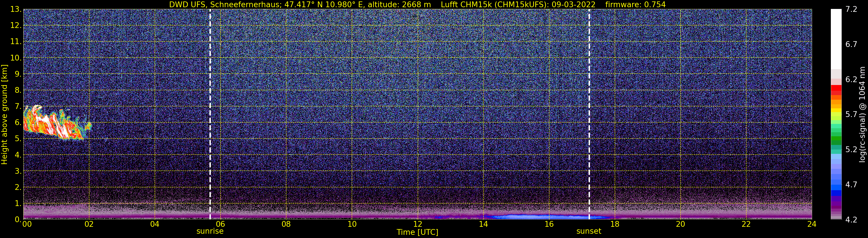Click the colorbar tick label '4.7'

coord(851,185)
